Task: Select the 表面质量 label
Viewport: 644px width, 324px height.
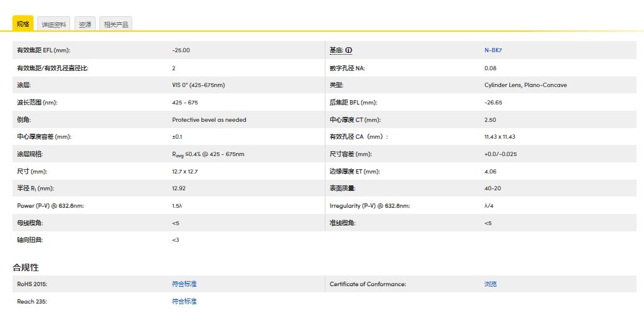Action: click(342, 188)
